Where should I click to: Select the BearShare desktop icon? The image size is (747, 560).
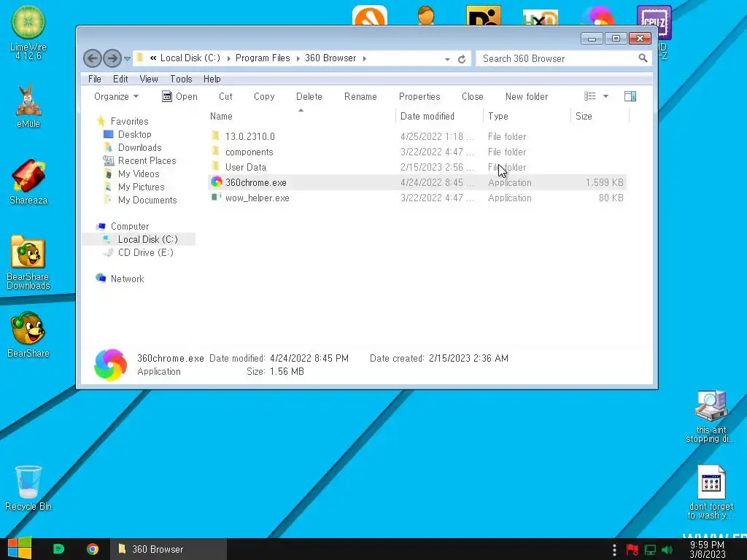point(28,334)
